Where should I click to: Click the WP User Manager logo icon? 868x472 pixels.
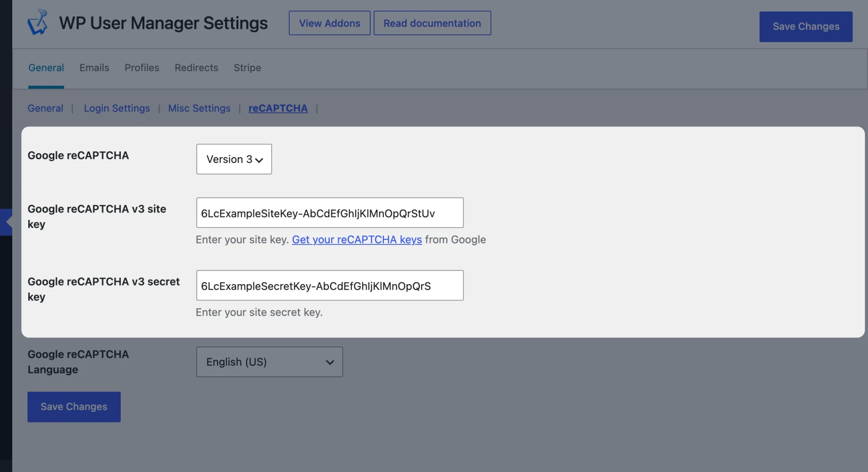(x=38, y=22)
